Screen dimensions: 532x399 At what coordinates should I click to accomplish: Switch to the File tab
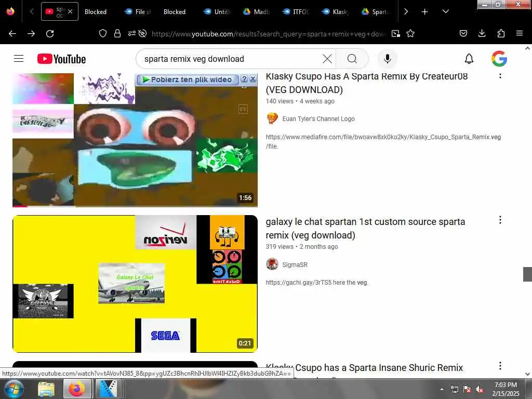tap(138, 11)
